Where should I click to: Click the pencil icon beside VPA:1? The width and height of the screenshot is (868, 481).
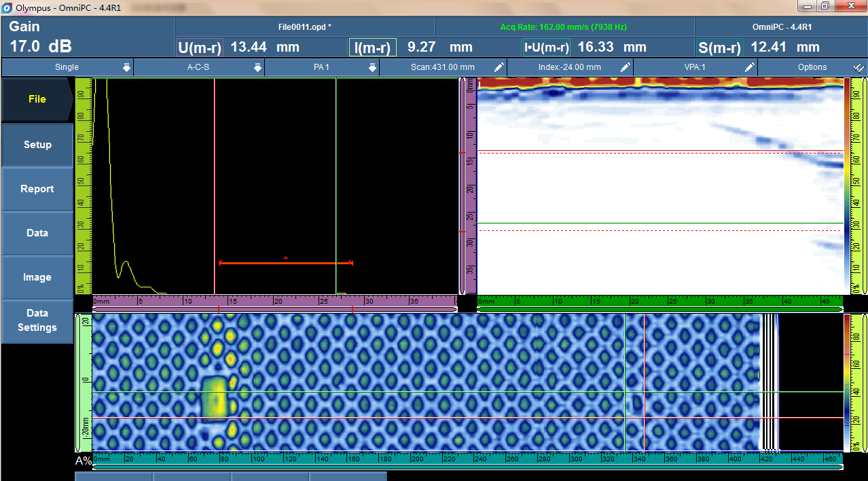point(749,67)
